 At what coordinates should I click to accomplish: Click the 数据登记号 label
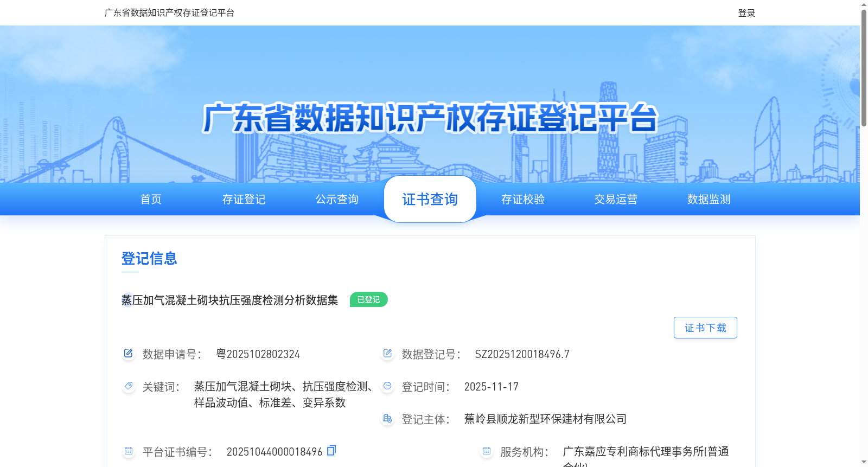[x=431, y=354]
